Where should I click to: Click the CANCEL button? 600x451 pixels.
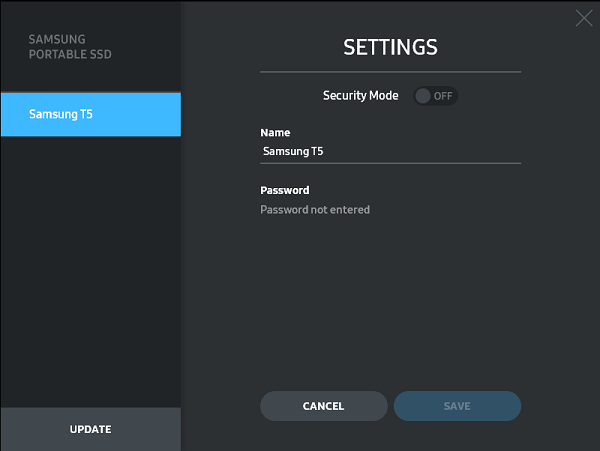(x=323, y=406)
